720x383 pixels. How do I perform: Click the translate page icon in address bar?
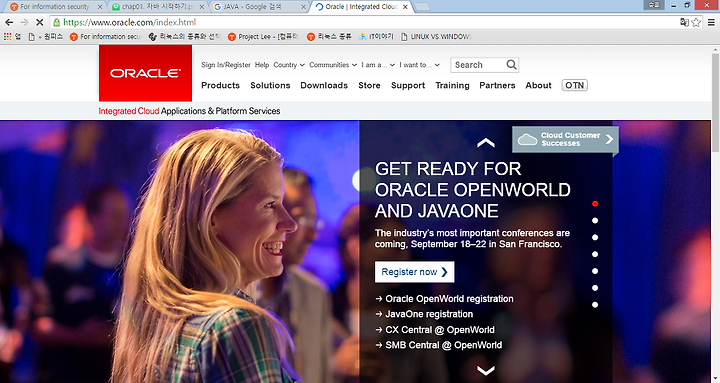click(x=684, y=22)
